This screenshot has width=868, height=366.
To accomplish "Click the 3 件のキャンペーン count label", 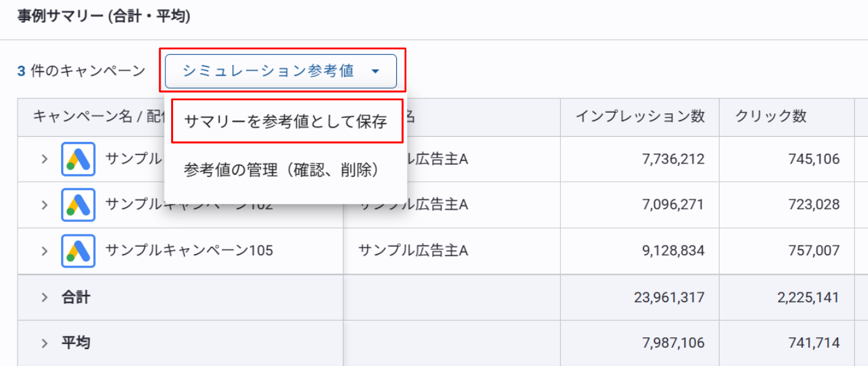I will tap(81, 71).
